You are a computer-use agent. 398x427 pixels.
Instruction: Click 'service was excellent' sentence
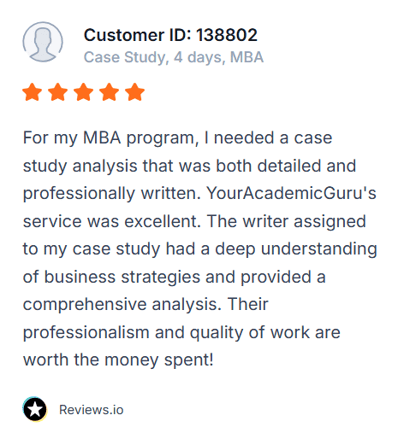coord(110,221)
